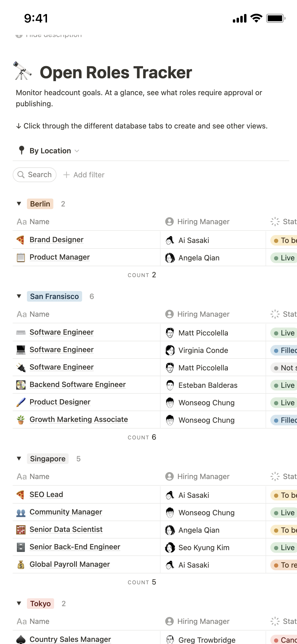Click the CD icon beside Backend Software Engineer
Viewport: 297px width, 644px height.
pyautogui.click(x=21, y=385)
